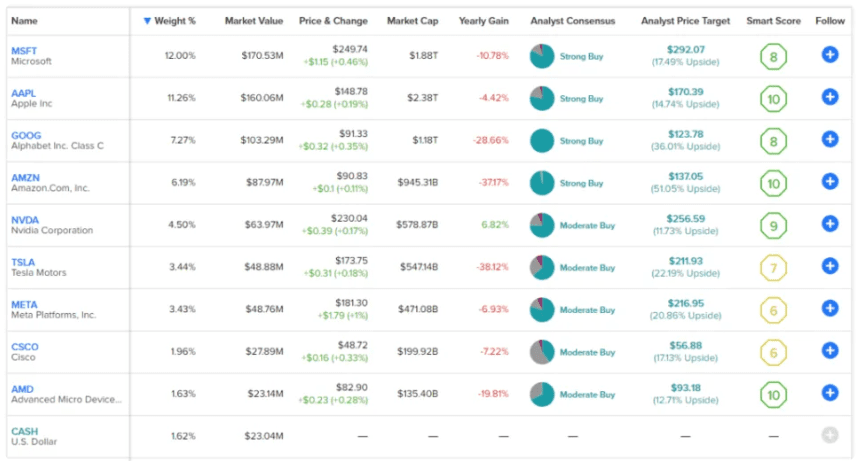Open the AMZN ticker link

(x=26, y=178)
